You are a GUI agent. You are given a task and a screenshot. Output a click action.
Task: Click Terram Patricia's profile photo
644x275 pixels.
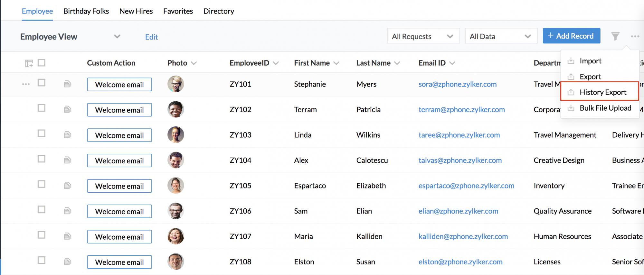(176, 109)
